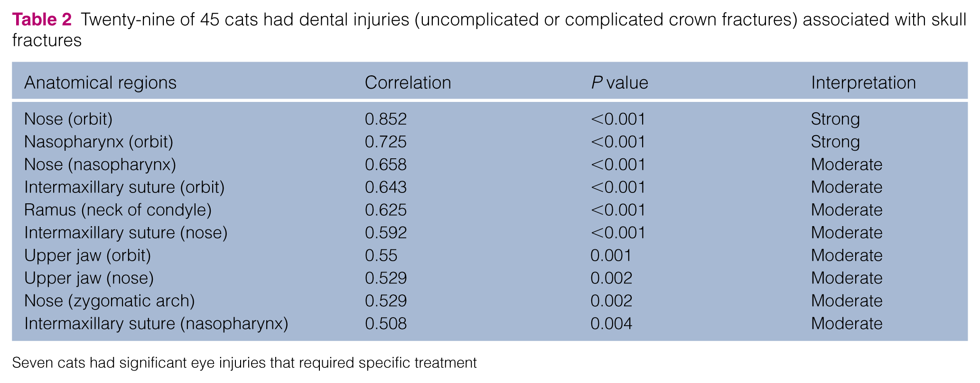Viewport: 980px width, 383px height.
Task: Select 'Intermaxillary suture (orbit)' row label
Action: coord(124,187)
